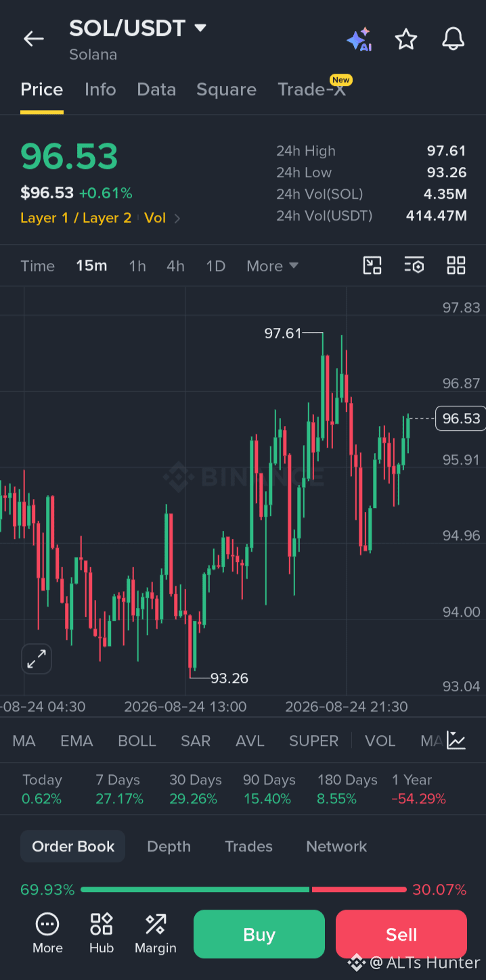Toggle the EMA indicator
Viewport: 486px width, 980px height.
point(76,741)
